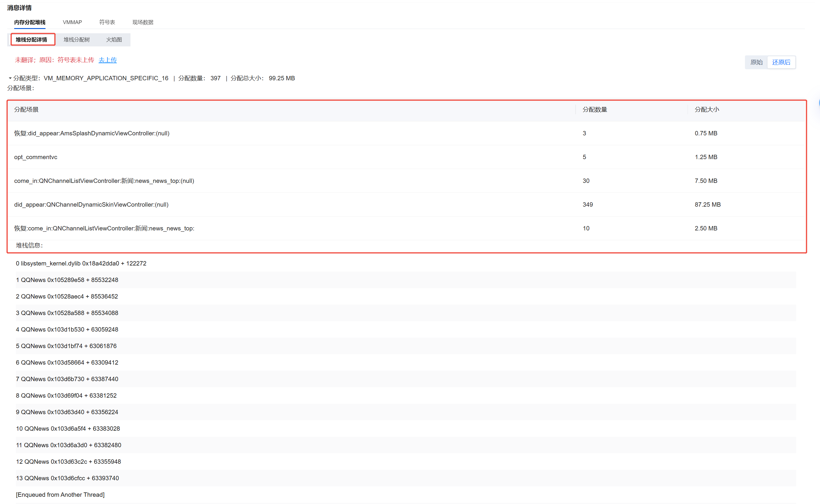Click the 分配场景 column header
The image size is (820, 504).
[x=26, y=110]
